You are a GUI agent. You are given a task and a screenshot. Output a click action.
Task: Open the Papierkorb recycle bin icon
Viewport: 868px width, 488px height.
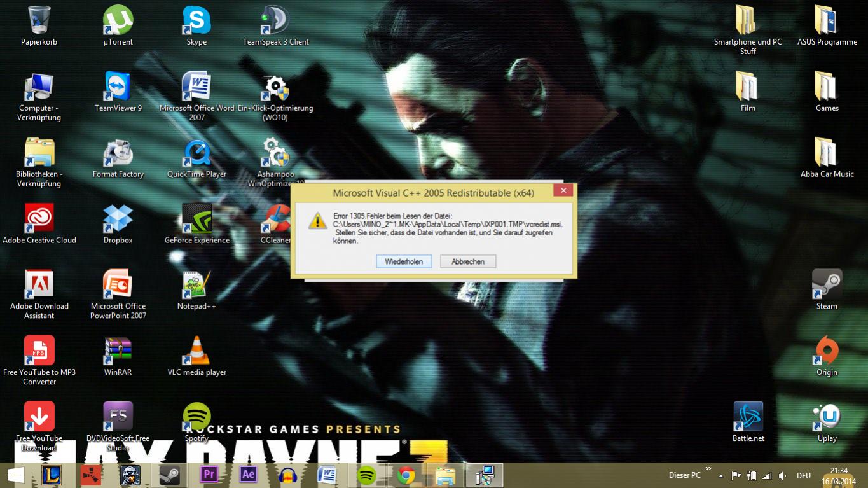coord(39,25)
